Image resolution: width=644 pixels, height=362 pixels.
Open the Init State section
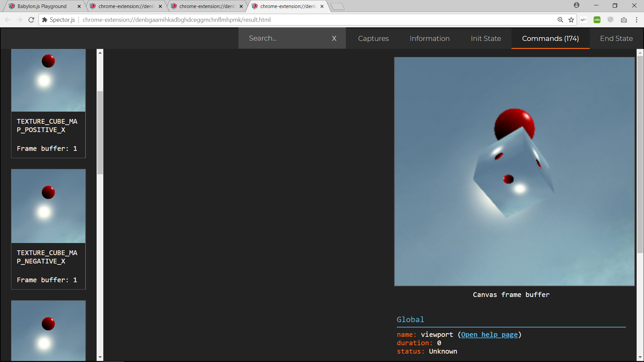pyautogui.click(x=486, y=39)
